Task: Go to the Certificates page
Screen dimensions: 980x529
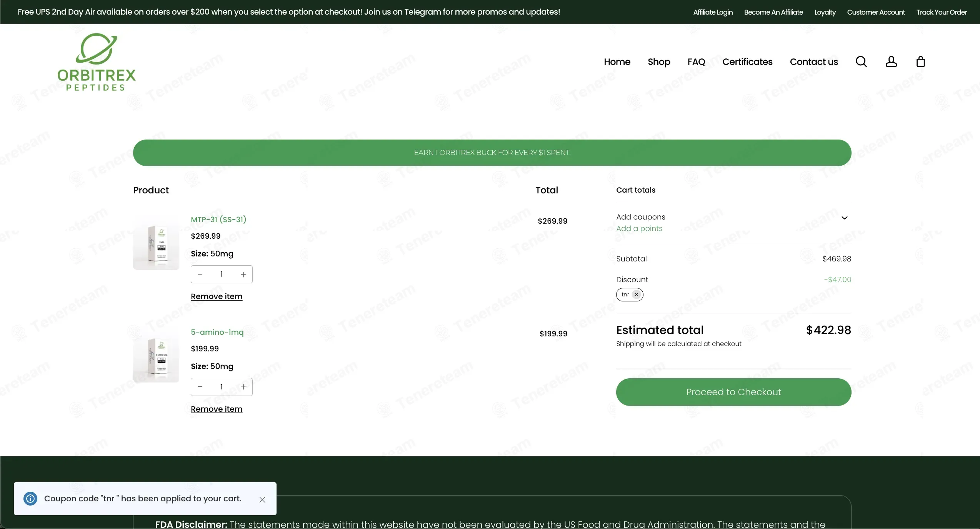Action: [747, 62]
